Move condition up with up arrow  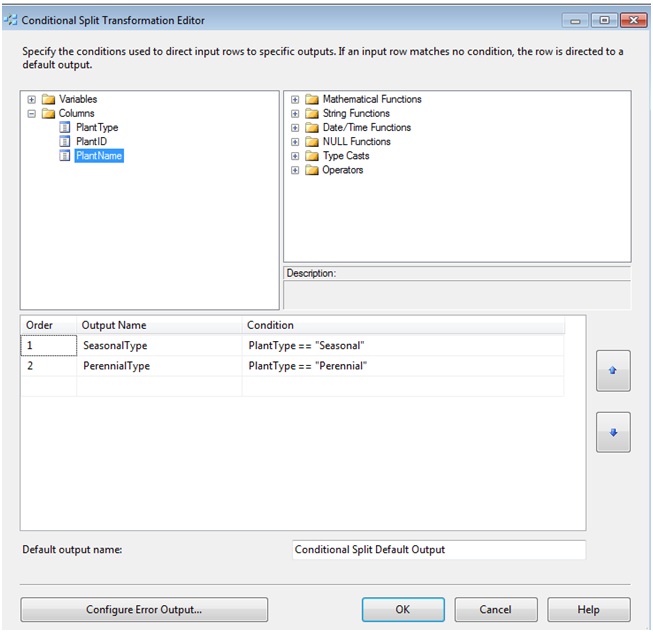tap(613, 371)
